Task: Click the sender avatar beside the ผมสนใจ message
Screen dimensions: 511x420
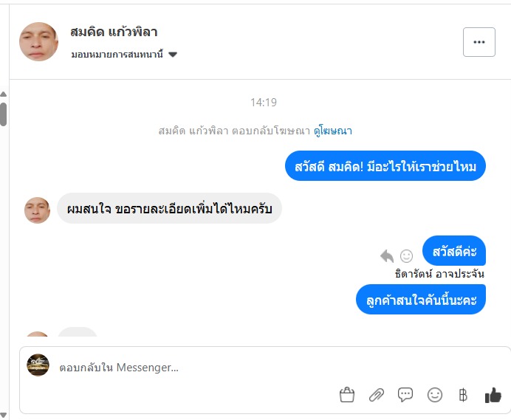Action: [37, 210]
